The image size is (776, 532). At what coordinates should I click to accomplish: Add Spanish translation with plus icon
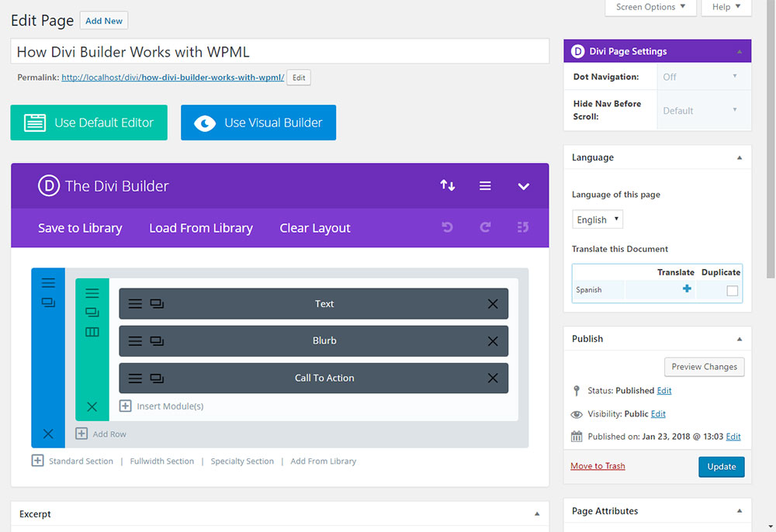click(687, 288)
